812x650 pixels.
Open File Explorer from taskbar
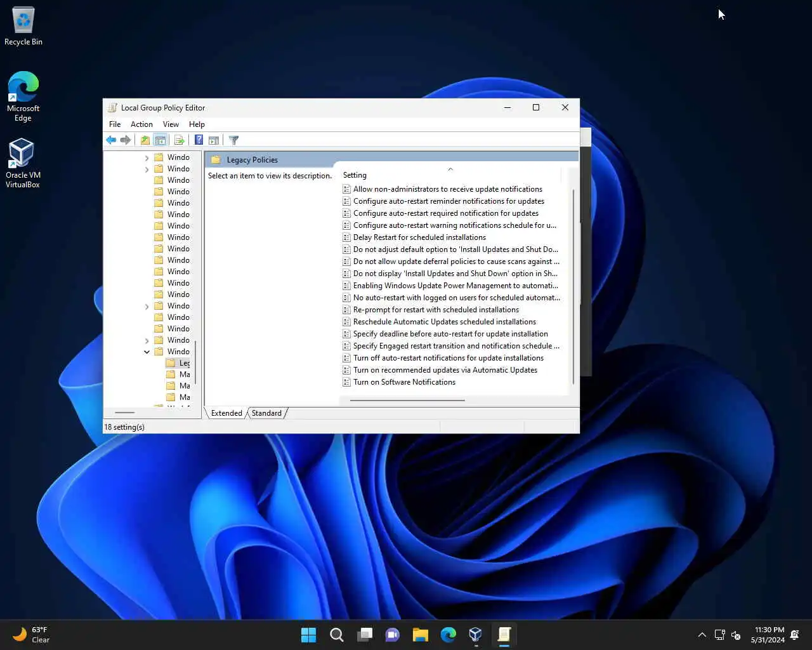421,635
